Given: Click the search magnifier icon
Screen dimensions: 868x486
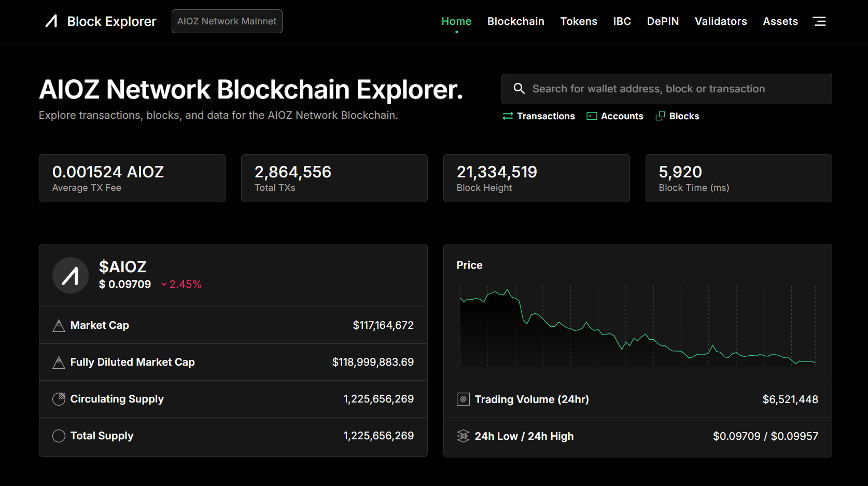Looking at the screenshot, I should pyautogui.click(x=519, y=89).
